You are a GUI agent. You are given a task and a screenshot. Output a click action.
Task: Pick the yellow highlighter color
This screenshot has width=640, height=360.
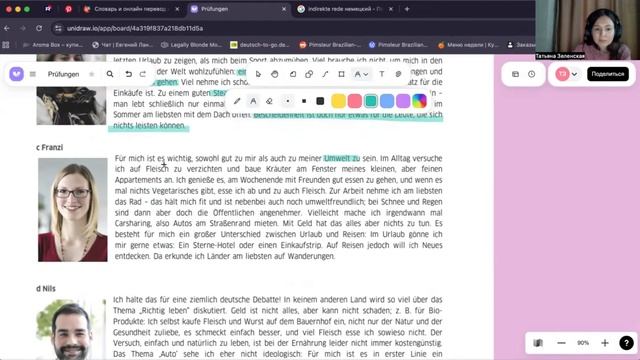point(338,101)
